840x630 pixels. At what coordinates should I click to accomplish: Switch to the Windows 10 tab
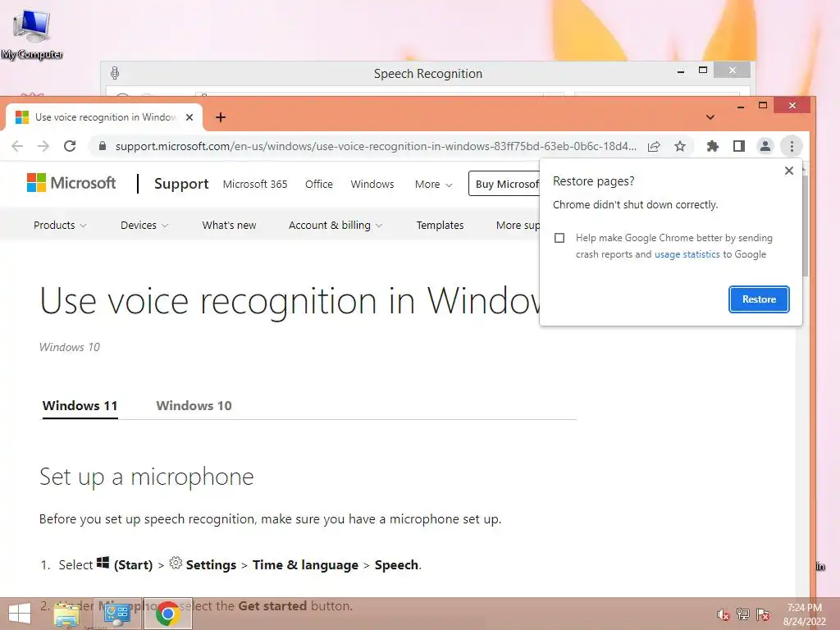click(194, 405)
